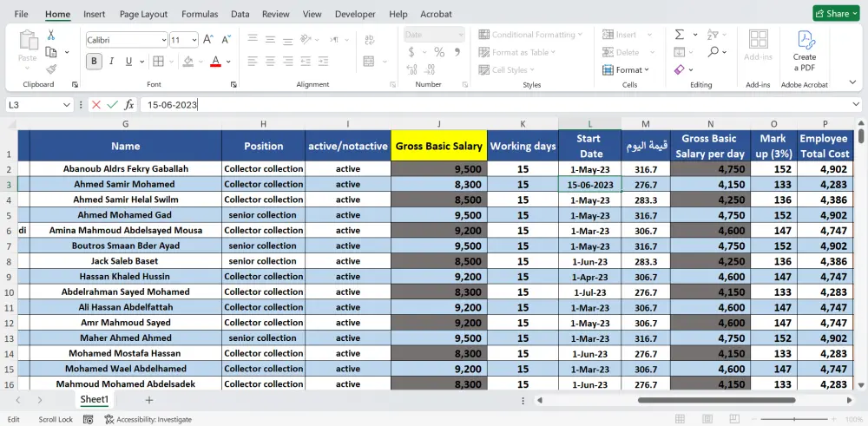868x426 pixels.
Task: Click the sheet tab next arrow
Action: tap(40, 400)
